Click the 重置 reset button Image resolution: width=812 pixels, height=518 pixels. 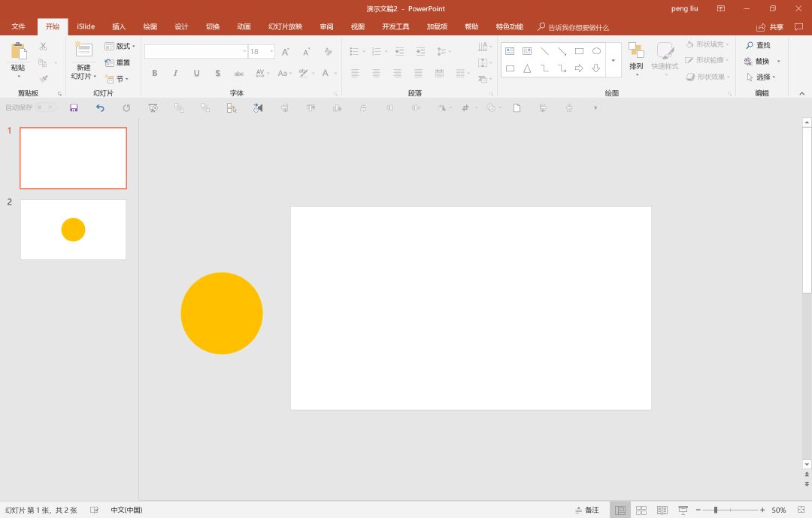pos(118,62)
